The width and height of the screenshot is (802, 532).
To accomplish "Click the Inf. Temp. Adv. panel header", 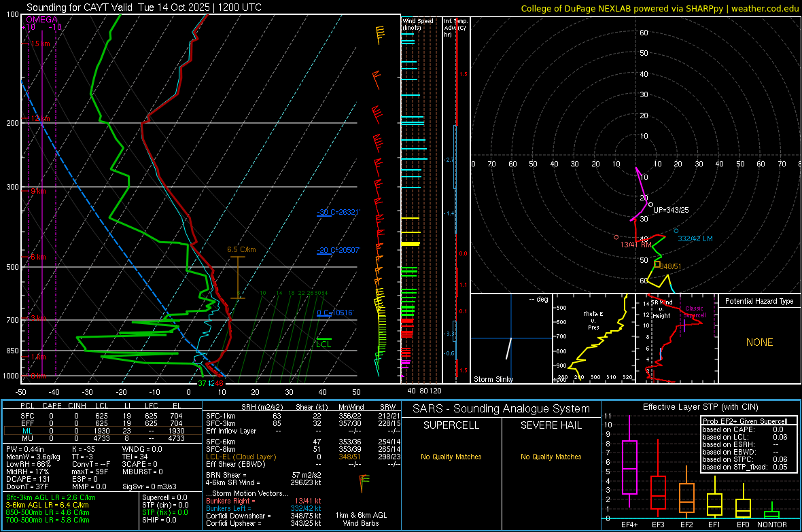I will pos(456,28).
